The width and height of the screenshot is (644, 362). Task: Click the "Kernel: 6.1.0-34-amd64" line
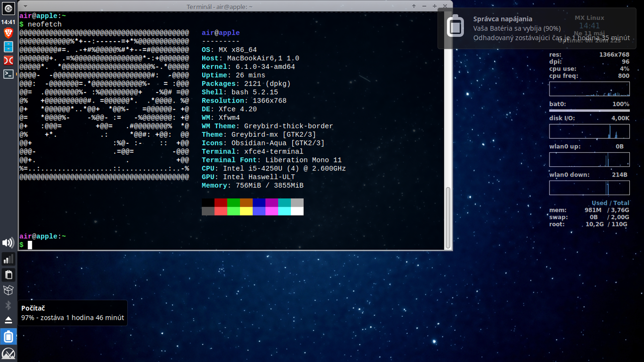tap(249, 67)
